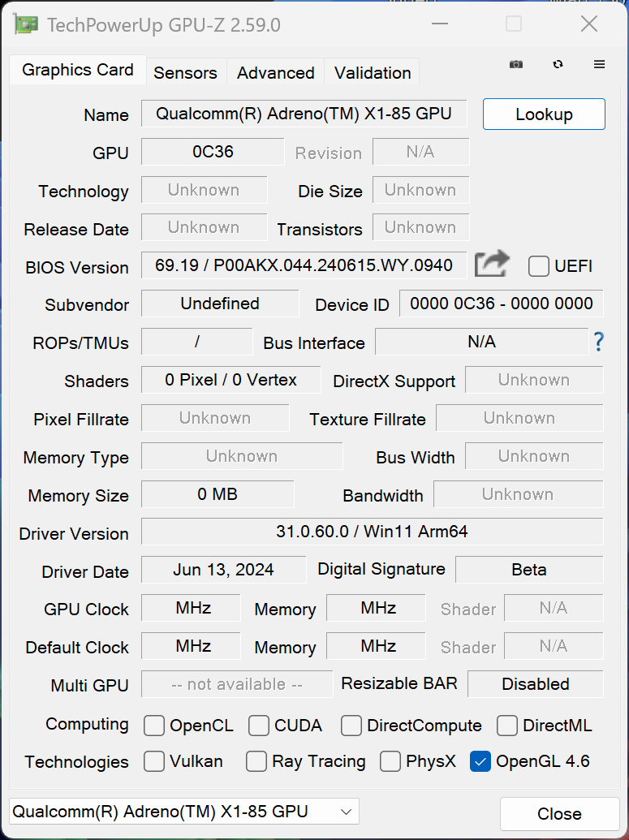Click the Bus Interface question mark icon
Viewport: 629px width, 840px height.
(x=599, y=342)
